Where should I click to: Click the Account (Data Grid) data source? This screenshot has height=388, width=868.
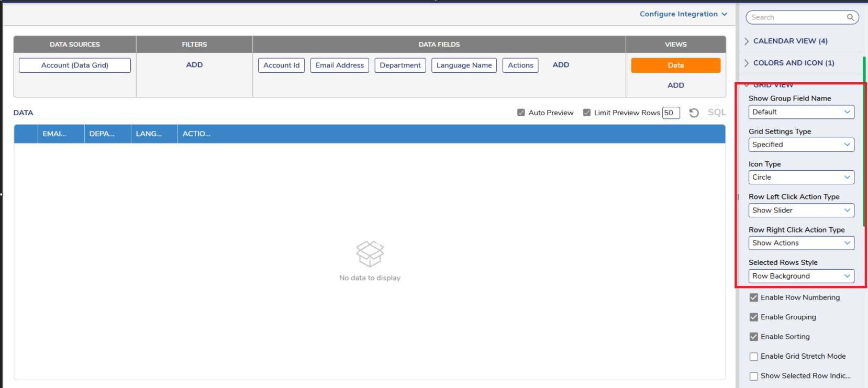75,65
